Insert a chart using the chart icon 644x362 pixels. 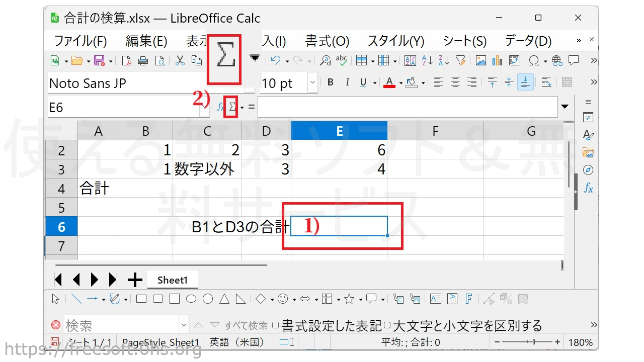pos(497,61)
